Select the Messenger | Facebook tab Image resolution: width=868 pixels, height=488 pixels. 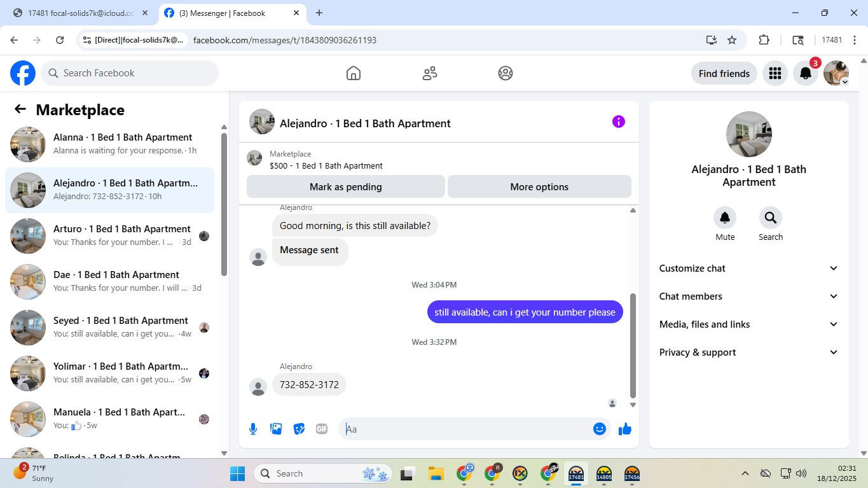[x=232, y=13]
